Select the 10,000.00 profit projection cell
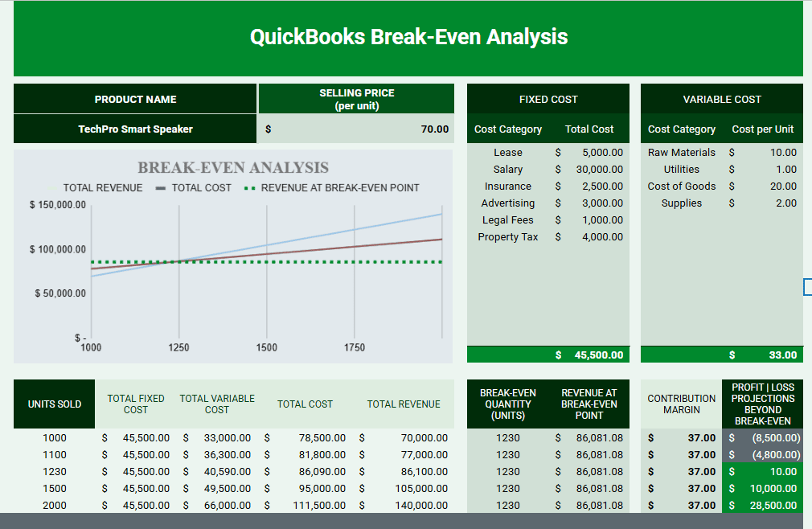This screenshot has width=812, height=529. [x=763, y=489]
